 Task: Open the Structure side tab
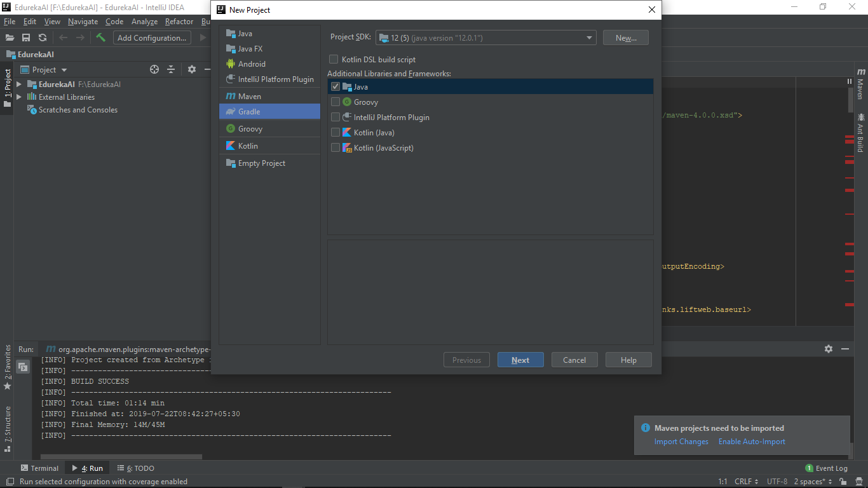click(x=8, y=430)
